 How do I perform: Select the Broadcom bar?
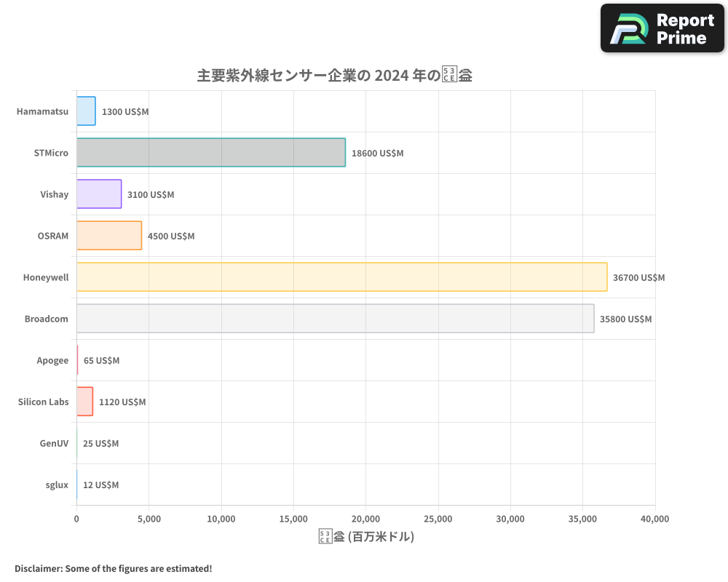[335, 319]
